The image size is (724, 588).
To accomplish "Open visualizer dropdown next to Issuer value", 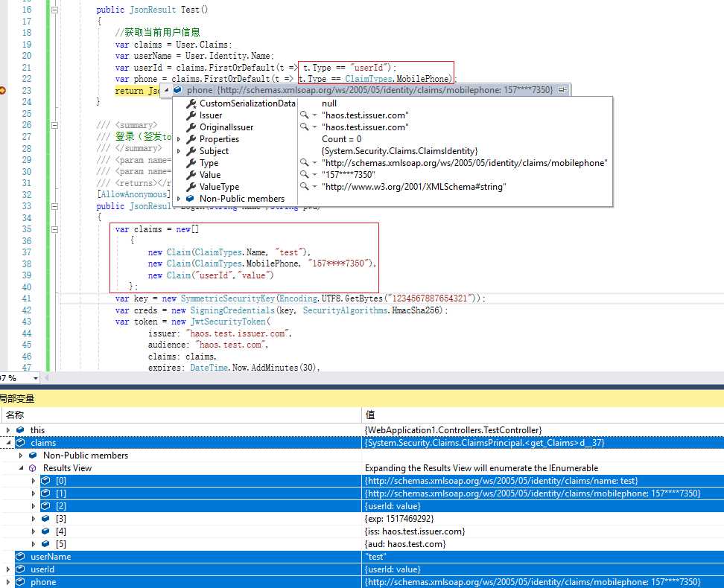I will 315,115.
